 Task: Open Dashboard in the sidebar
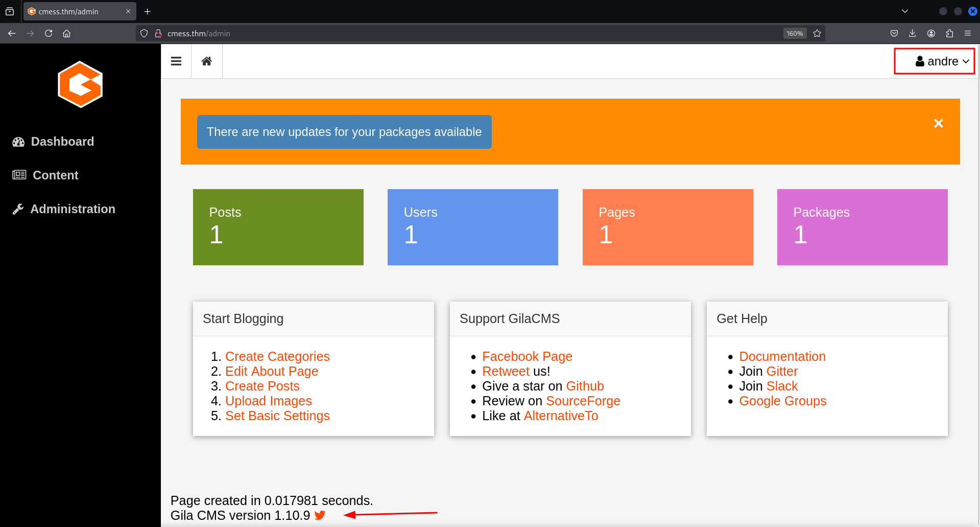coord(62,142)
